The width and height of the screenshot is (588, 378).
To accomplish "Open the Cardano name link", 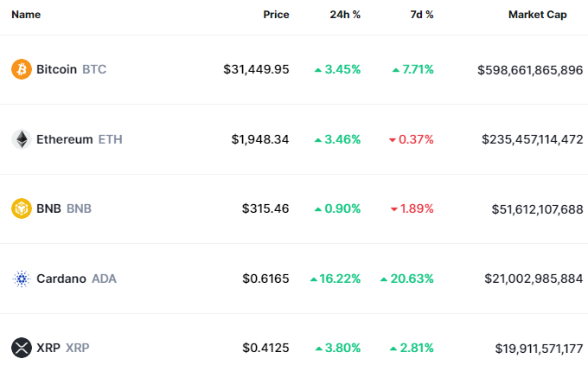I will [61, 279].
